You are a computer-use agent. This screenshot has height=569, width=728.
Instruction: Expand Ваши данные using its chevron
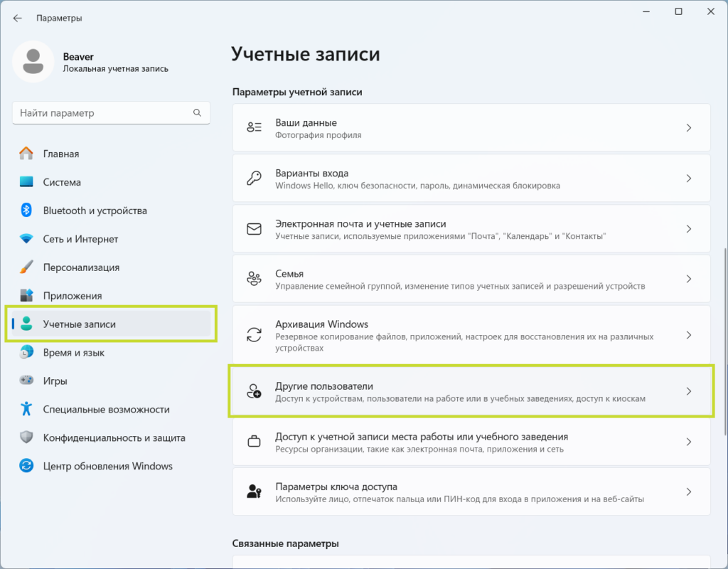coord(689,128)
